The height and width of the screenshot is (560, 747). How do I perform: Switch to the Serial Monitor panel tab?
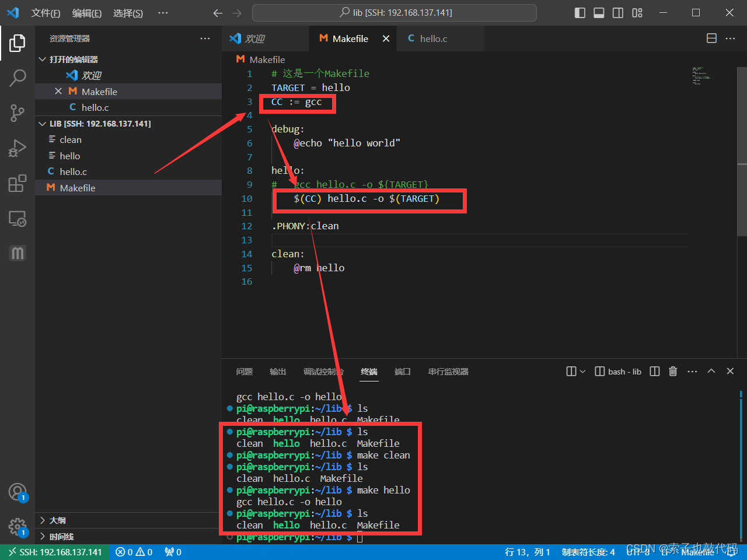click(x=448, y=372)
